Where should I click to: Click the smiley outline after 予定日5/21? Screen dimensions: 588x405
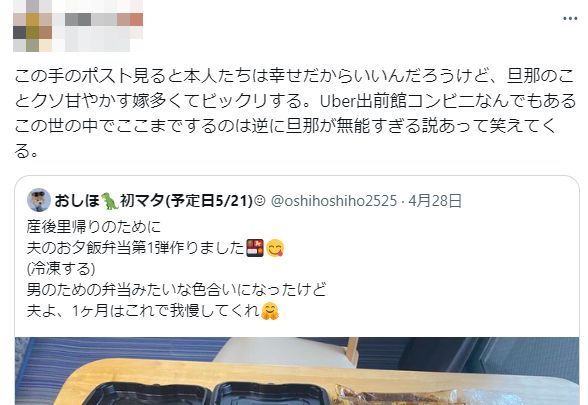pyautogui.click(x=260, y=201)
